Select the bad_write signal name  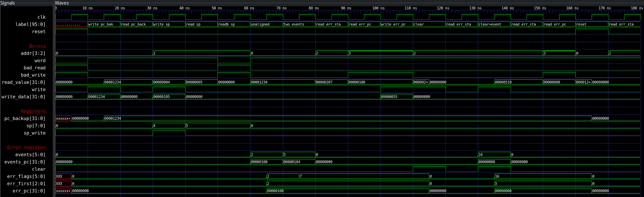point(33,75)
